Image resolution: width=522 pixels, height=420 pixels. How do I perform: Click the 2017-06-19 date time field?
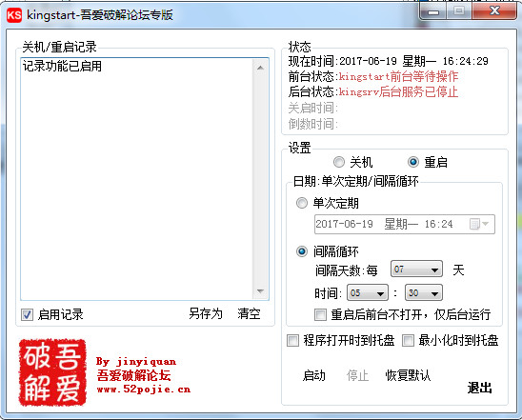click(405, 225)
